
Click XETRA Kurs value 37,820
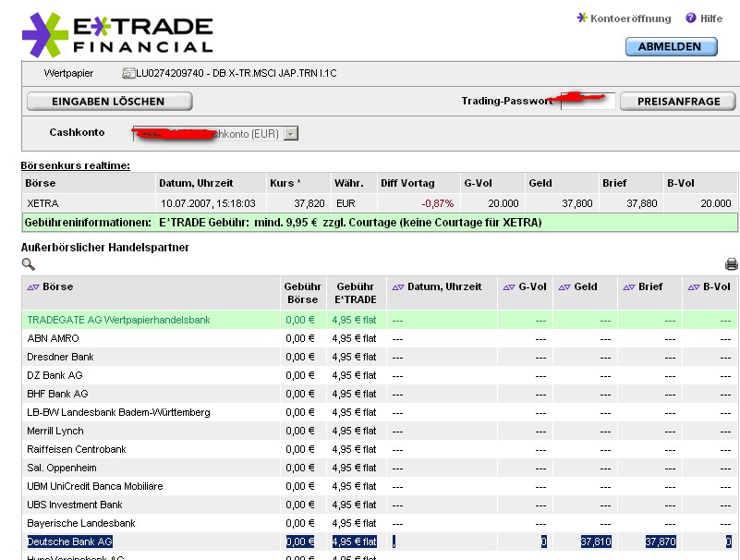click(x=309, y=203)
